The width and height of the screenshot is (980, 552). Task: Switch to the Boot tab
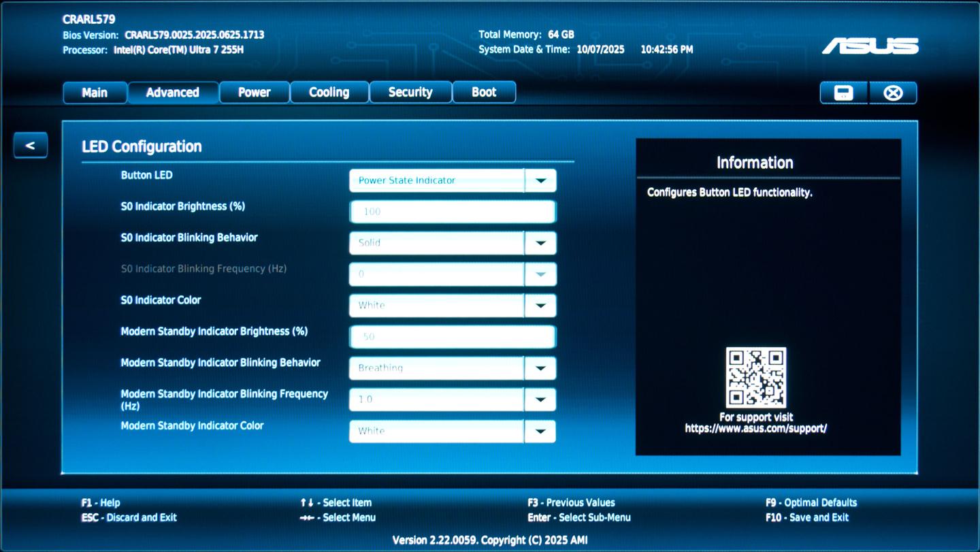click(484, 93)
